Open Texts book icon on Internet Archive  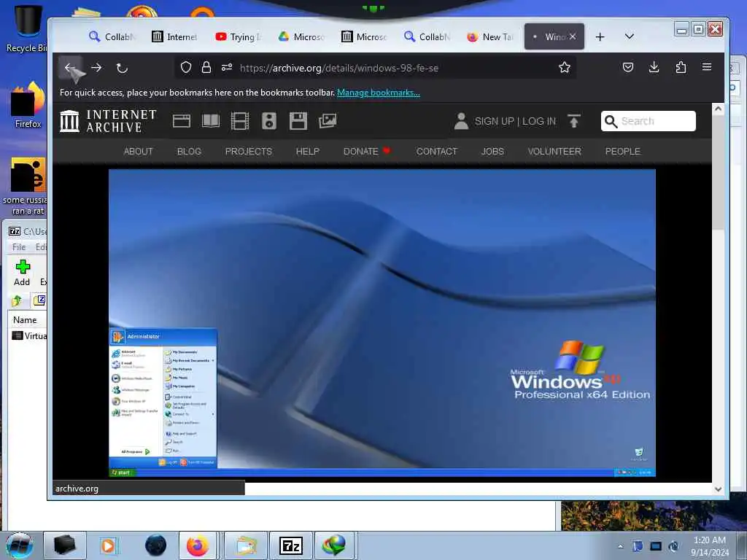click(211, 121)
